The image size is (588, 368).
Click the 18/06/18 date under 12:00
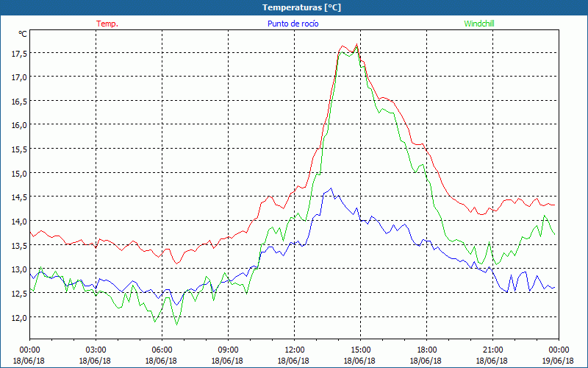[293, 361]
